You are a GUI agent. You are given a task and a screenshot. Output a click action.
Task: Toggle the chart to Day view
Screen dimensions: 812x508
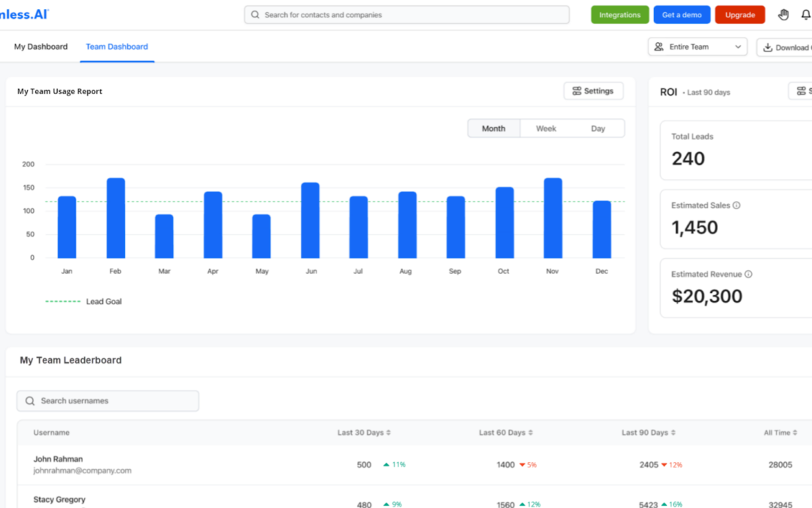click(598, 128)
